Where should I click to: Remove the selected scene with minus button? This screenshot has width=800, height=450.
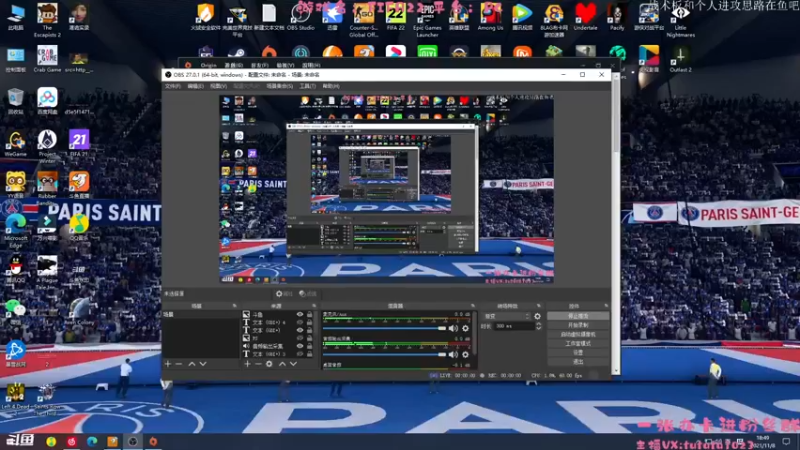pyautogui.click(x=179, y=364)
